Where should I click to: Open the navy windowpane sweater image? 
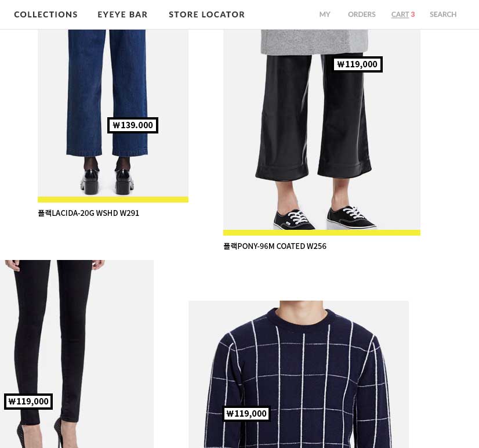[299, 374]
